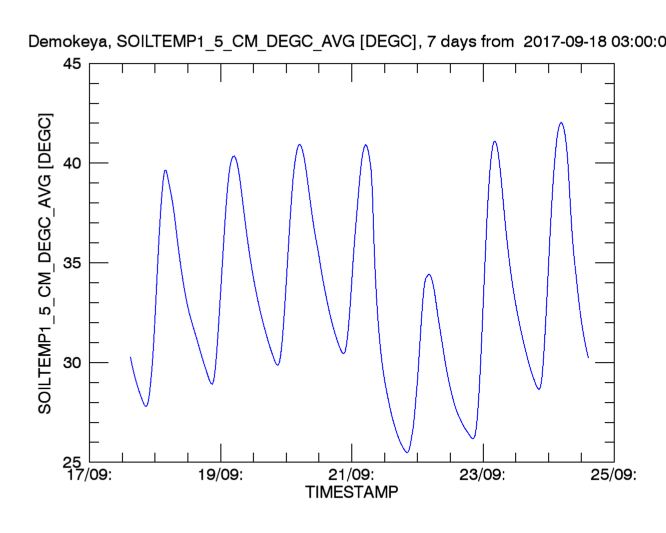Click the 40 y-axis tick label
Viewport: 666px width, 533px height.
(x=72, y=163)
